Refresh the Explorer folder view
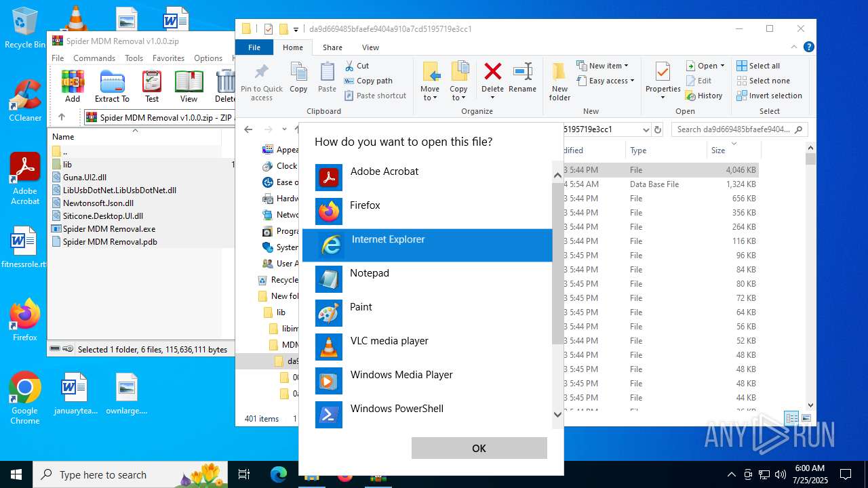 coord(657,129)
